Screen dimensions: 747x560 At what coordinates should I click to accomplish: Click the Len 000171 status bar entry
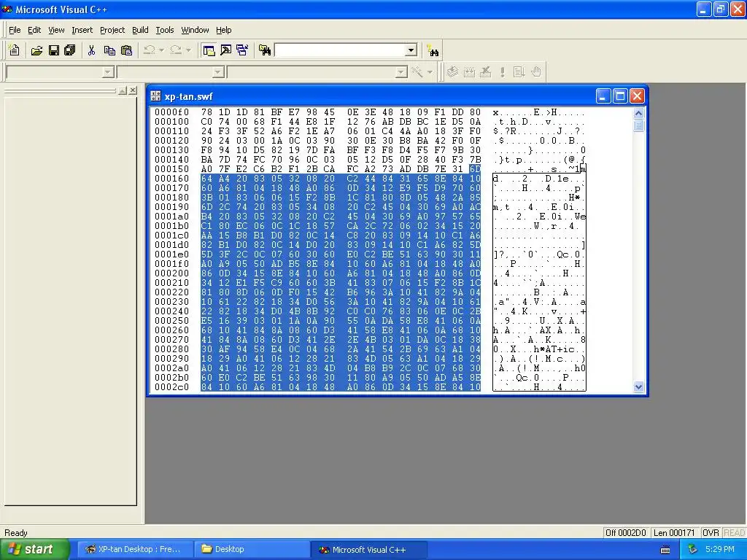pyautogui.click(x=674, y=532)
